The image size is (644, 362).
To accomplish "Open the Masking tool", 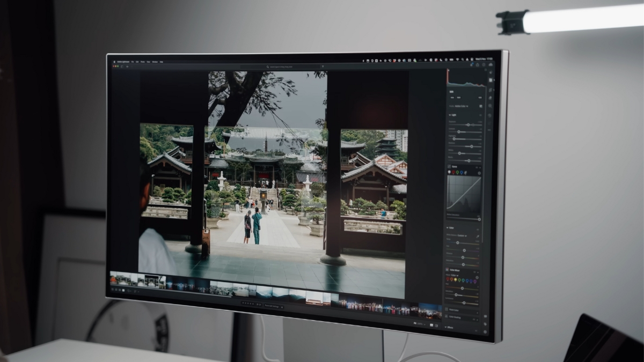I will [491, 105].
